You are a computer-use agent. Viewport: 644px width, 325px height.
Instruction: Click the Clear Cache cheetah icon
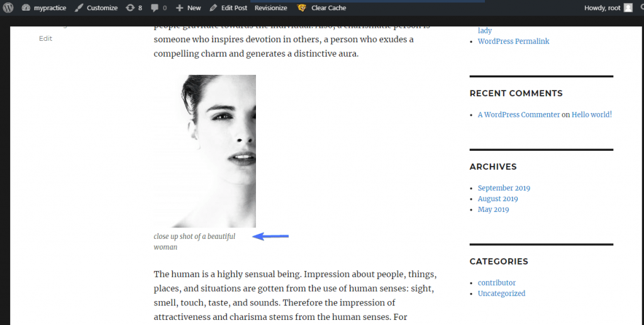pos(302,8)
